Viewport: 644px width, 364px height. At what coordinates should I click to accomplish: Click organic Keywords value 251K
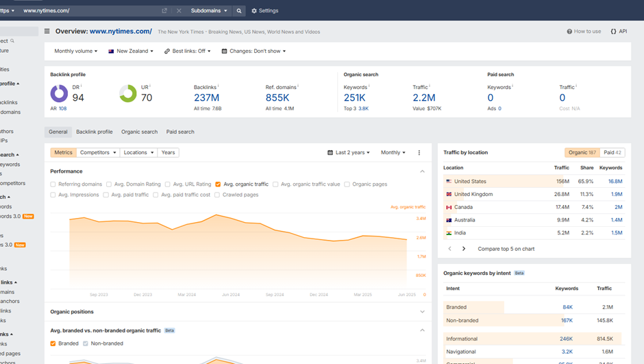click(x=354, y=98)
